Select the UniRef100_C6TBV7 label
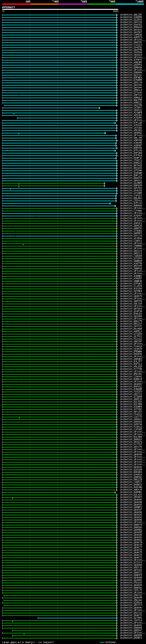 coord(131,108)
